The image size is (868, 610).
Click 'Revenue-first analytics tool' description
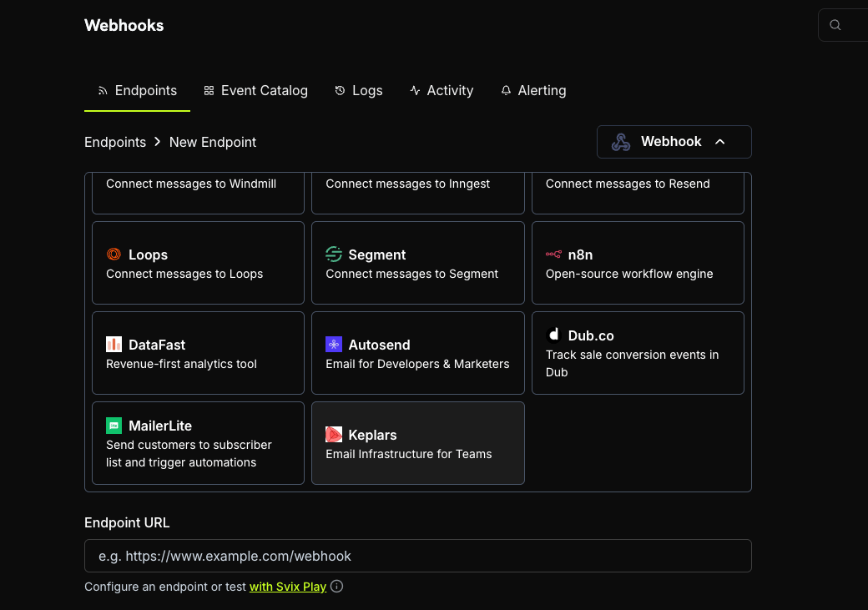[x=182, y=364]
